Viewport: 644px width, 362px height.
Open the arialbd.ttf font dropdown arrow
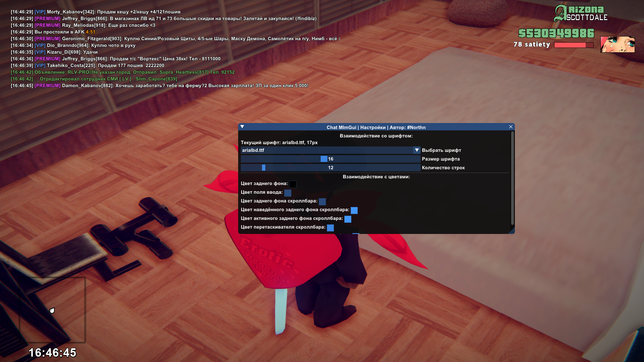417,150
